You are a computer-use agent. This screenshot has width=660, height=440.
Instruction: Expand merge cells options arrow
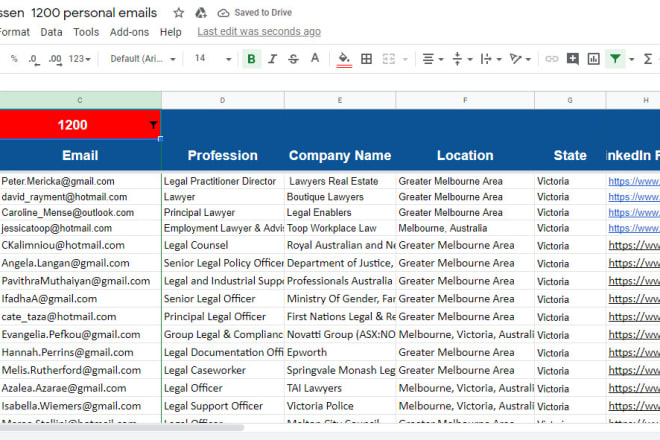(x=405, y=59)
